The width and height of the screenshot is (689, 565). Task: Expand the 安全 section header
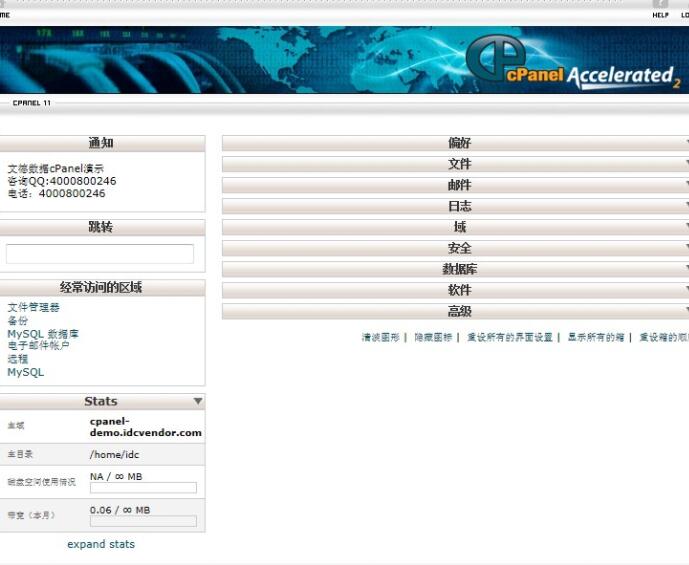(x=455, y=248)
